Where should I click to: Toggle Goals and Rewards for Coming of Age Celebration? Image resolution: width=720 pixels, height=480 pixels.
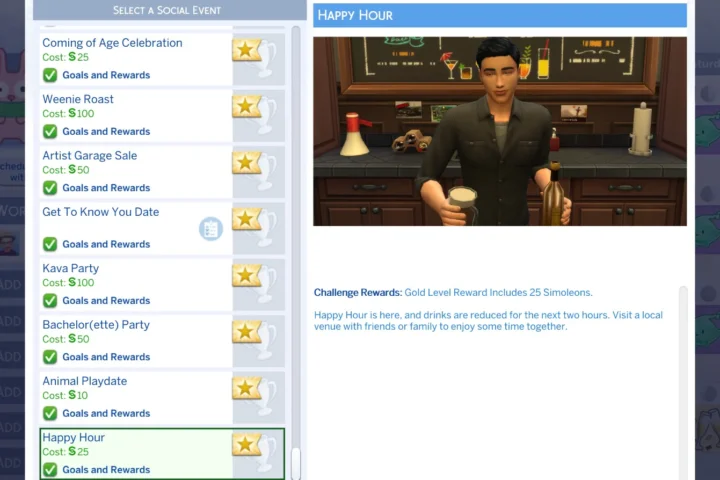tap(50, 75)
